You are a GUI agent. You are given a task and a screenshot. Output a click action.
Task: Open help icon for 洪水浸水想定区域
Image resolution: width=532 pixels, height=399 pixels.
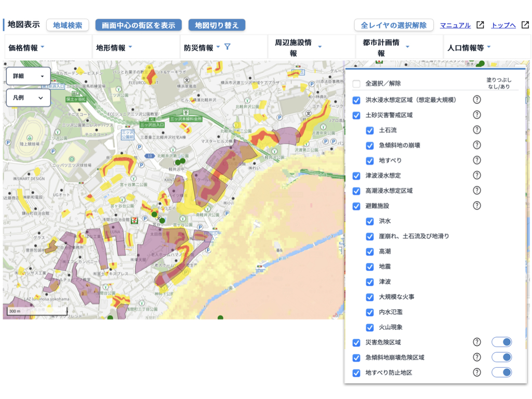476,100
